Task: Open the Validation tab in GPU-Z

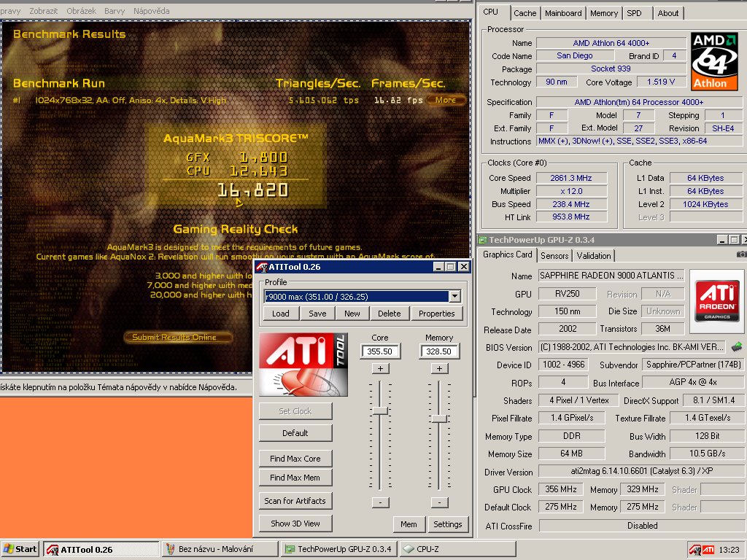Action: click(x=594, y=256)
